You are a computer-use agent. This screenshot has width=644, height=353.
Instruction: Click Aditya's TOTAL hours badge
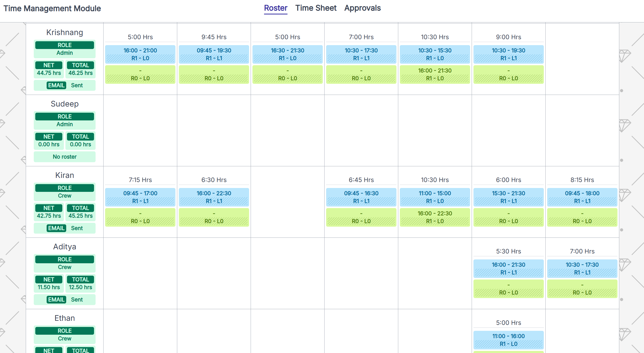pos(80,283)
